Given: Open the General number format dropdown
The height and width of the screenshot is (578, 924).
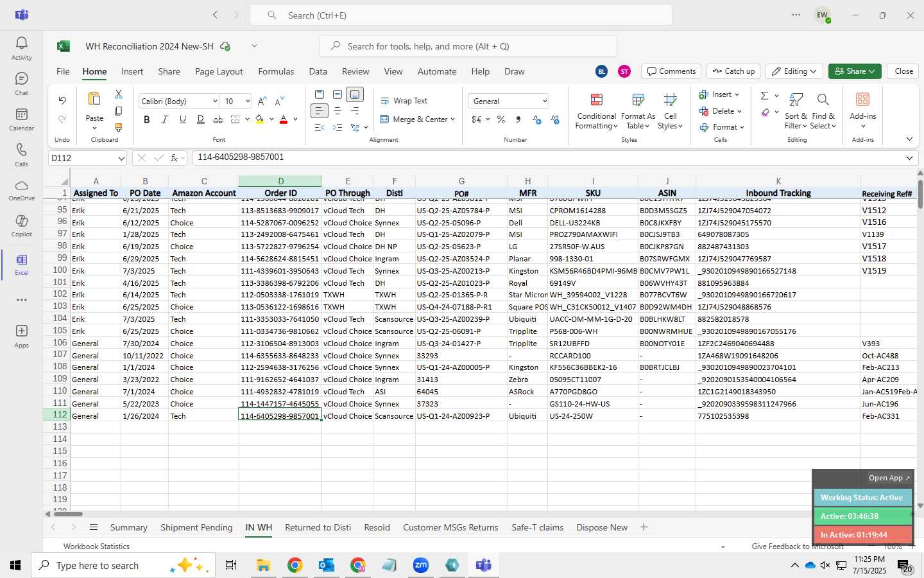Looking at the screenshot, I should (545, 101).
